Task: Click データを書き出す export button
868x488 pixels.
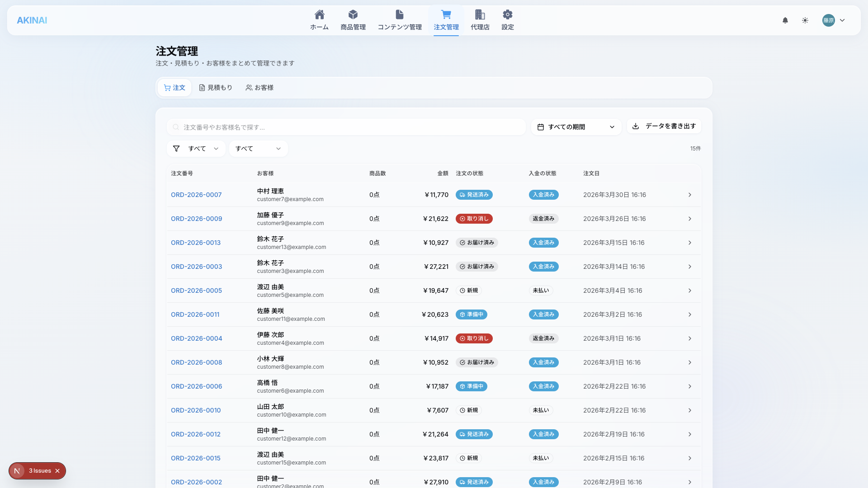Action: [x=664, y=126]
